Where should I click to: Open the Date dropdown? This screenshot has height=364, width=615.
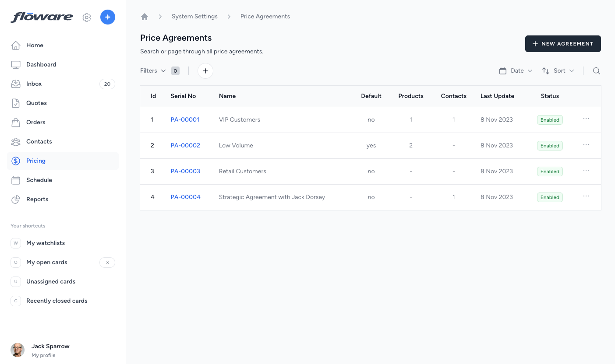pos(516,71)
